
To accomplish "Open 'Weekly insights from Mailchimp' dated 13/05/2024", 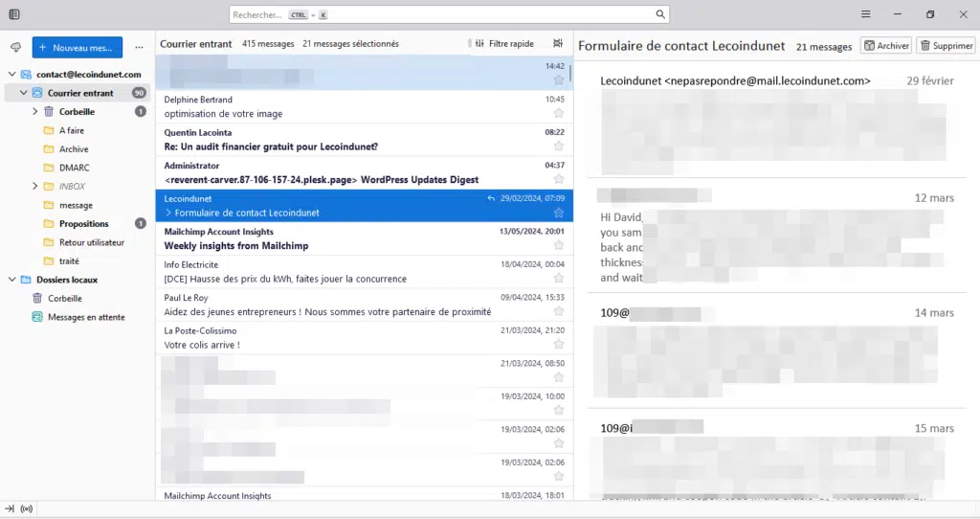I will click(364, 238).
